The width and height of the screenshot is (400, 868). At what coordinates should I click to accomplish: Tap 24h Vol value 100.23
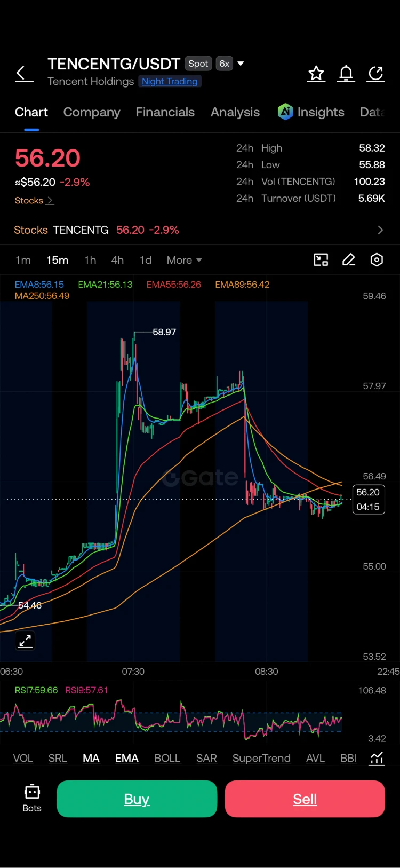tap(370, 182)
